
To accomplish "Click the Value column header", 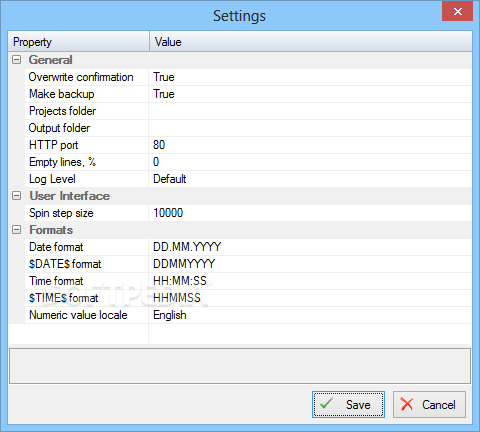I will pyautogui.click(x=311, y=42).
